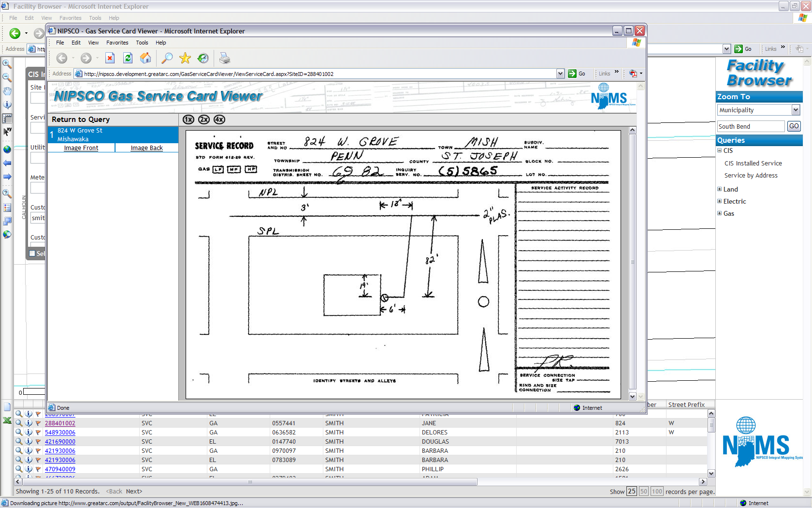Click the Excel export icon beside results table
The image size is (812, 508).
pos(7,420)
